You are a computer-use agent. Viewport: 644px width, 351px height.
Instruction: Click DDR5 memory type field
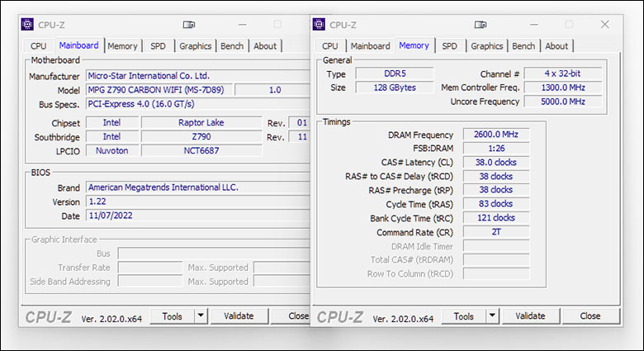(x=395, y=74)
